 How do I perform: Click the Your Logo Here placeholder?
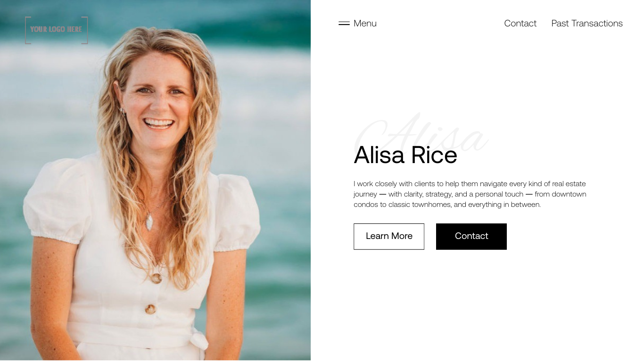[56, 30]
